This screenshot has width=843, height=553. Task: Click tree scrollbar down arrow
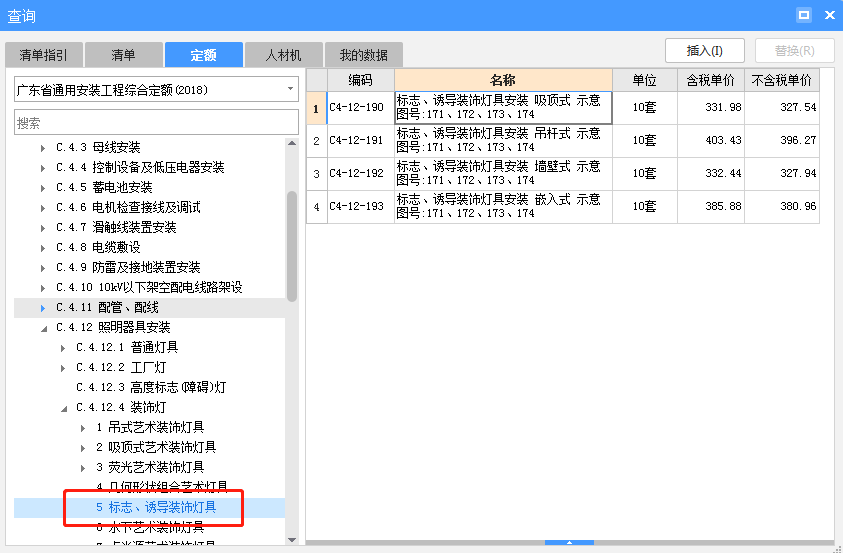tap(292, 540)
